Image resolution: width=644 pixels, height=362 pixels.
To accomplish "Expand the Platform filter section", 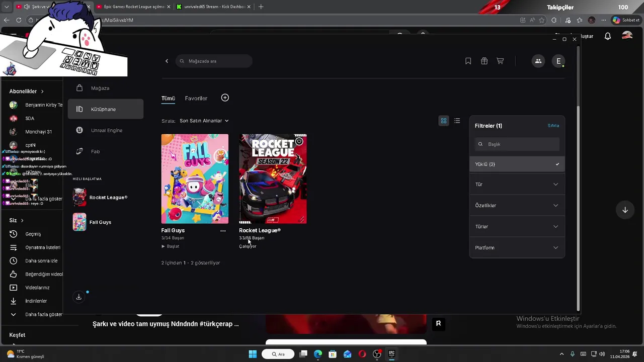I will point(517,248).
